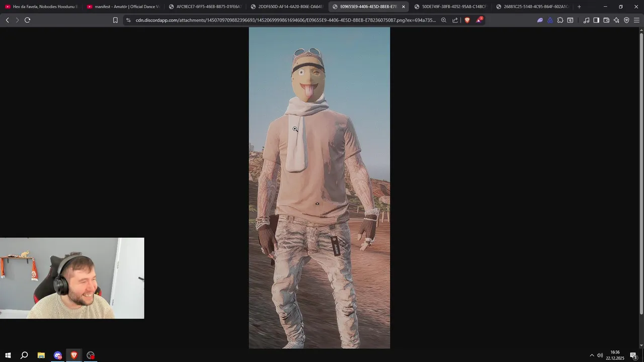
Task: Open Brave VPN shield icon
Action: pos(626,20)
